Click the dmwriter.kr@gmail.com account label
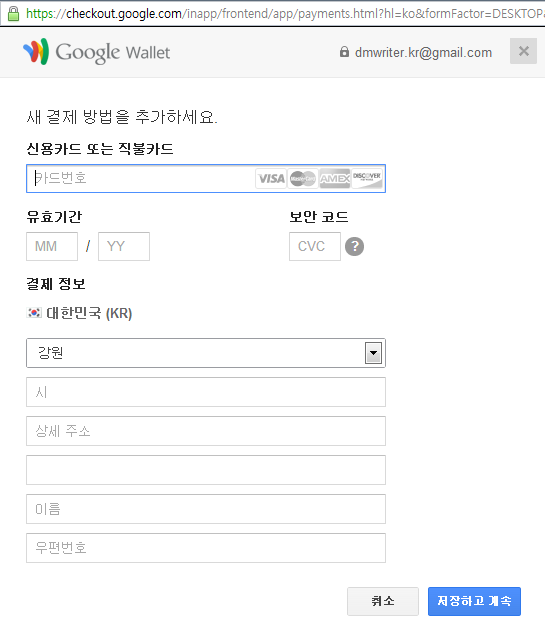The width and height of the screenshot is (545, 637). 423,52
